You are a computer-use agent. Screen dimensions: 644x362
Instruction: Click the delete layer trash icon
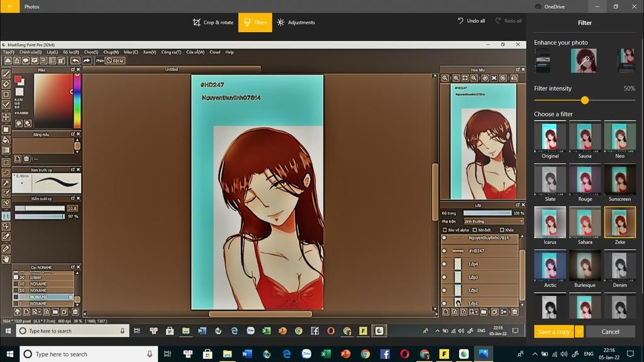(514, 312)
